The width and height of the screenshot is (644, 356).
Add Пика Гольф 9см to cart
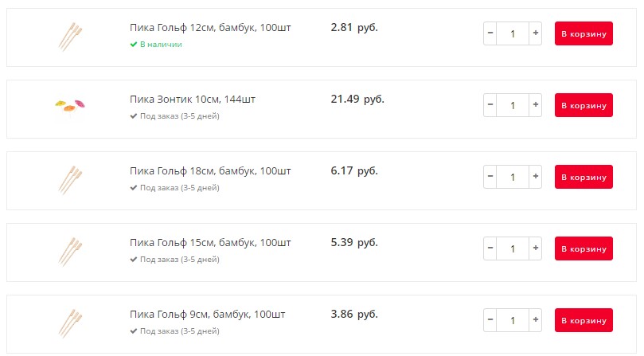pyautogui.click(x=584, y=320)
